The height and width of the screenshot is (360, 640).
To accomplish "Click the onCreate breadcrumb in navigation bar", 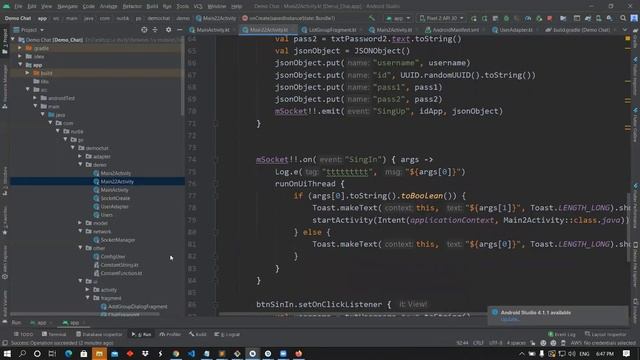I will pos(289,18).
